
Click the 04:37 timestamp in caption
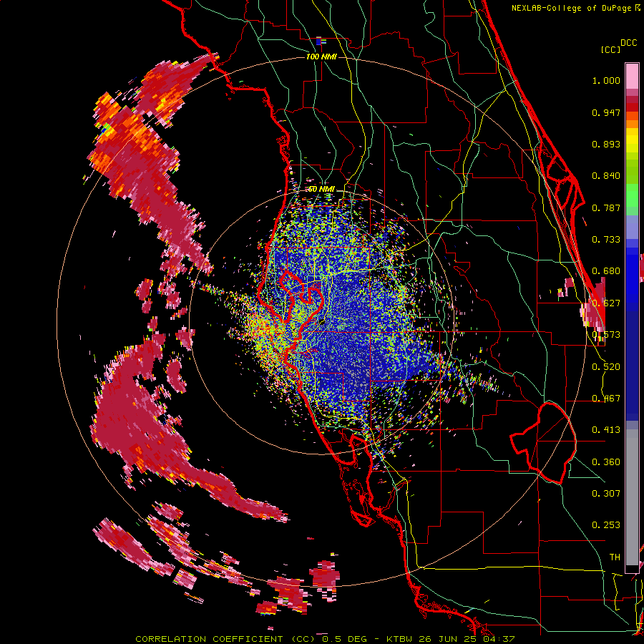498,639
